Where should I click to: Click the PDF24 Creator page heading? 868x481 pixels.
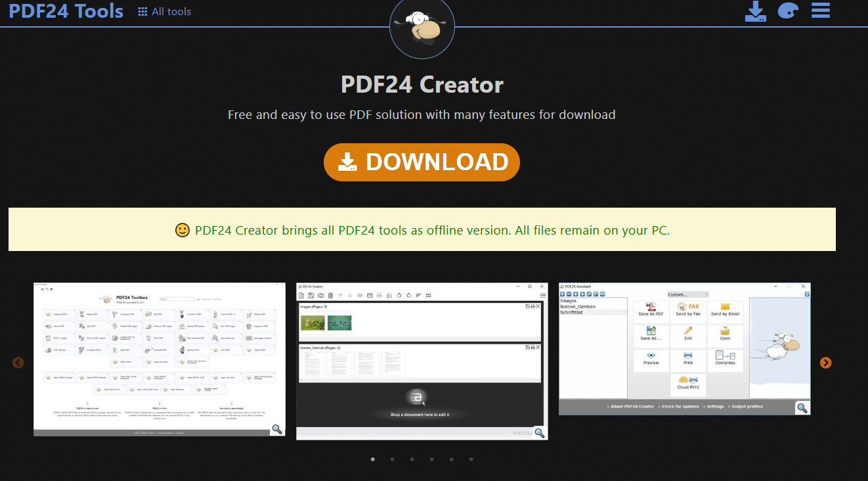click(422, 85)
